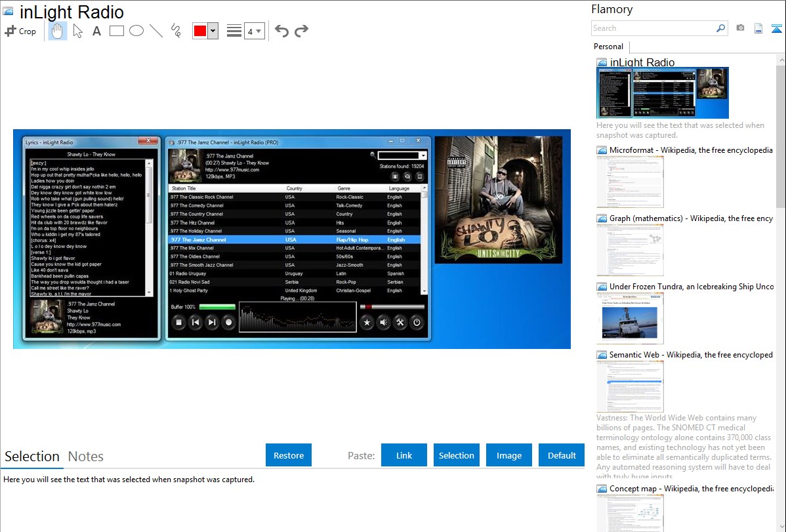Select the rectangle shape tool
This screenshot has height=532, width=786.
coord(117,31)
